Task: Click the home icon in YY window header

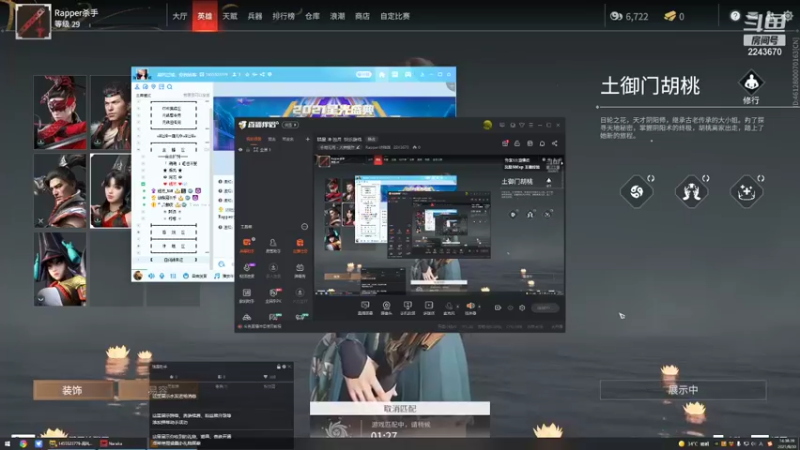Action: click(x=382, y=74)
